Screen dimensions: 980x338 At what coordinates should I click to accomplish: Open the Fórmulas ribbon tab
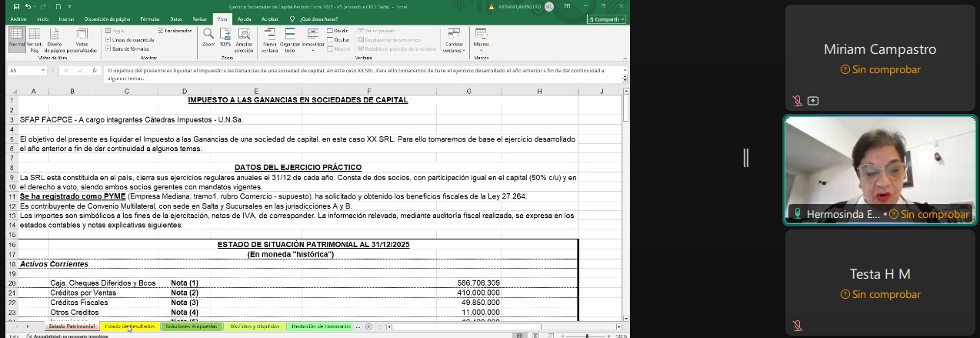(x=150, y=18)
